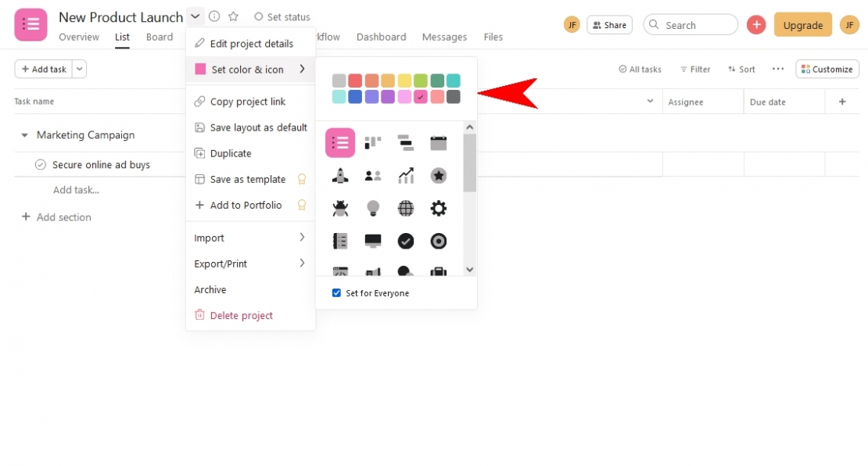Image resolution: width=868 pixels, height=466 pixels.
Task: Select the globe project icon
Action: tap(406, 208)
